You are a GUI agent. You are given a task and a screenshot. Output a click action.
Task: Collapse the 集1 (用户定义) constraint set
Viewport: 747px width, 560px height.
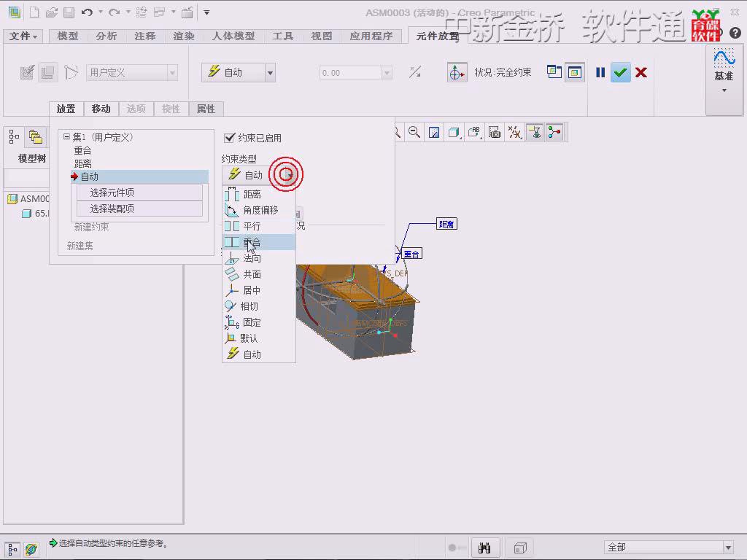coord(66,137)
